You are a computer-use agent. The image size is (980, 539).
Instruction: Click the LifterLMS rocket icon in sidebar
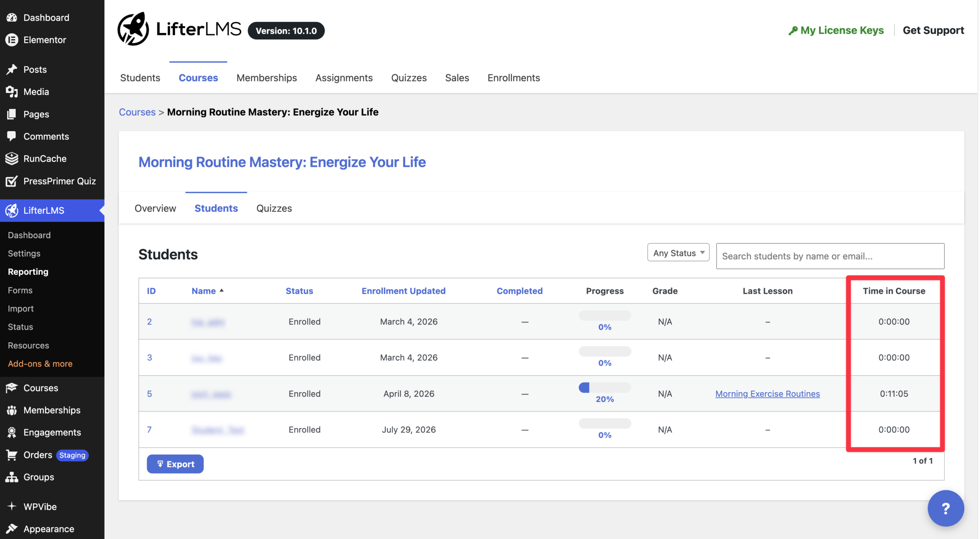point(12,210)
